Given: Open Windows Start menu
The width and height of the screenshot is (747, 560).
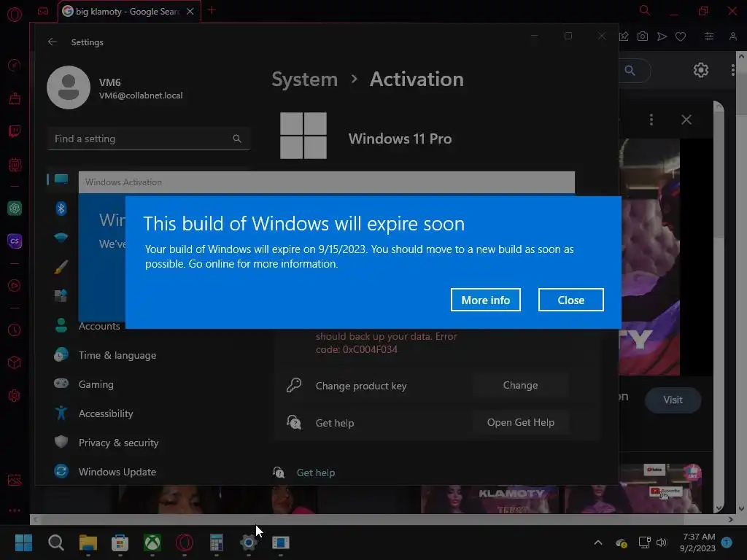Looking at the screenshot, I should click(23, 542).
